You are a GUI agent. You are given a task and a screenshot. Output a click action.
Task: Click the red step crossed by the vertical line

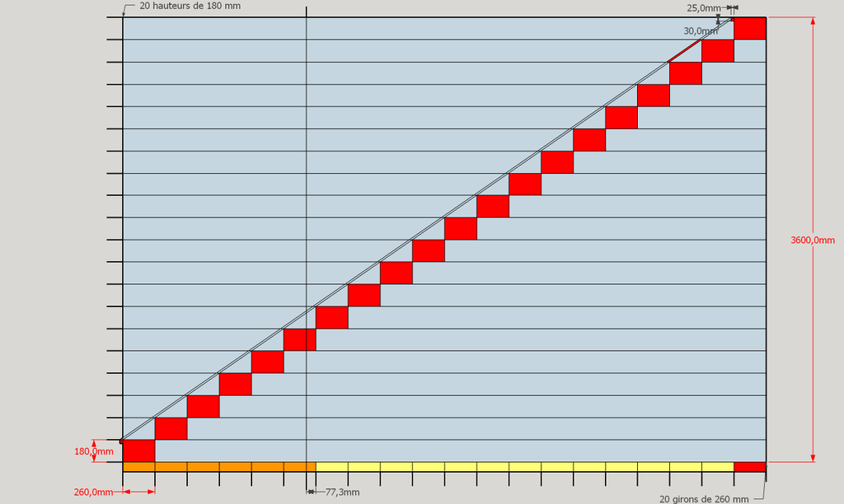point(300,339)
